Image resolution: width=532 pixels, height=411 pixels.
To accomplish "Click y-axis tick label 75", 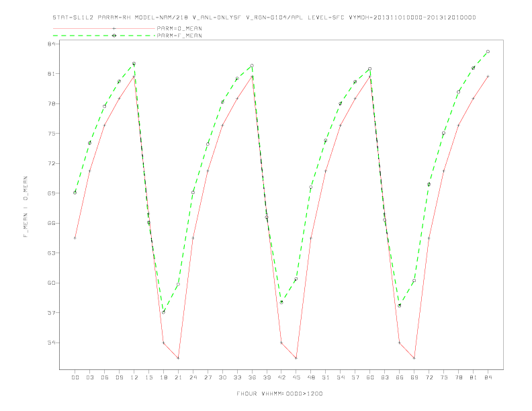I will tap(52, 133).
